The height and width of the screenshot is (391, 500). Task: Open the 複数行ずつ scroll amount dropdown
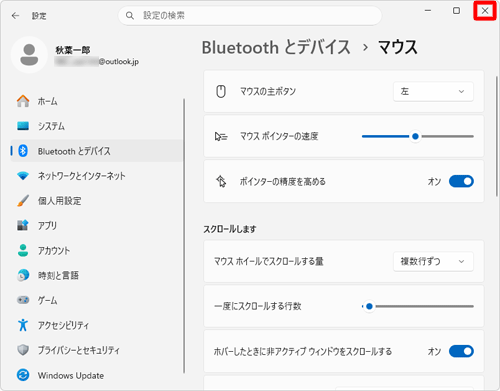pos(433,261)
